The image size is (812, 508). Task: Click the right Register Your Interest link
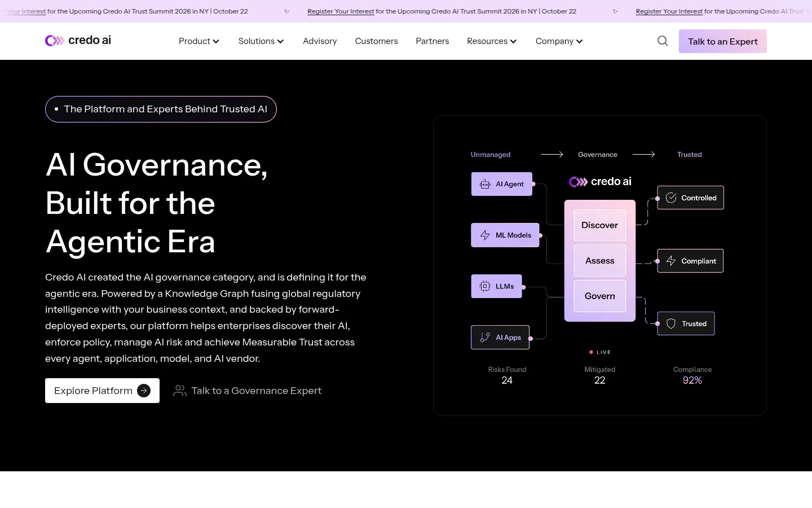[x=669, y=11]
